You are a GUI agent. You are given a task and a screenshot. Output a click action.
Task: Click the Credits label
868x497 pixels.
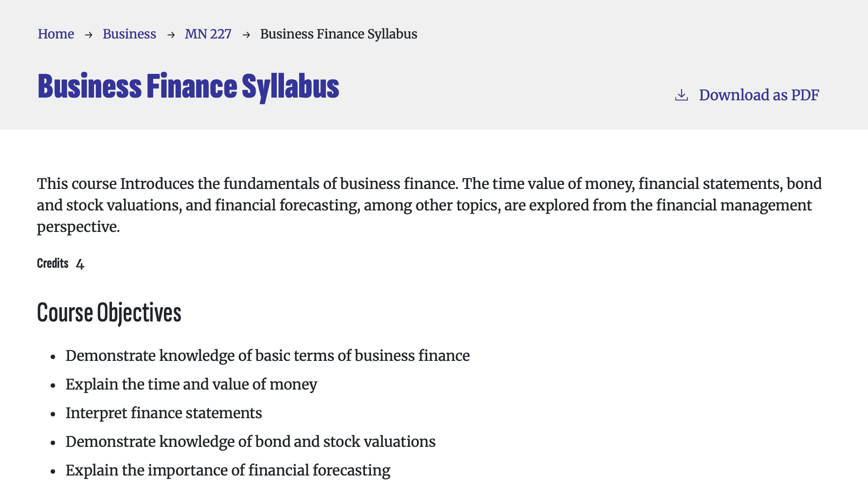52,263
